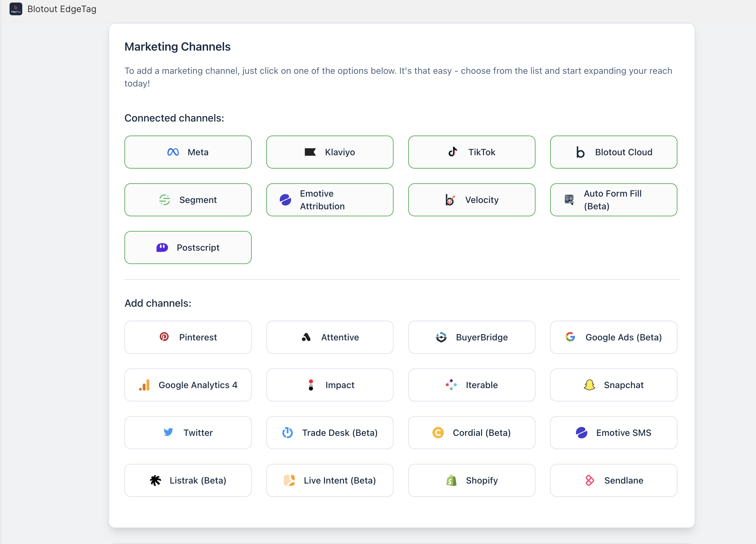Click the Google 'G' icon
Image resolution: width=756 pixels, height=544 pixels.
click(570, 337)
